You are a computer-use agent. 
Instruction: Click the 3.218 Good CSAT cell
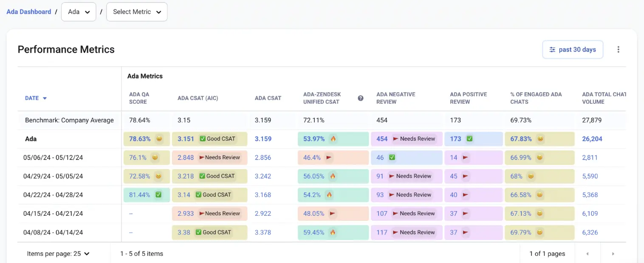coord(209,176)
